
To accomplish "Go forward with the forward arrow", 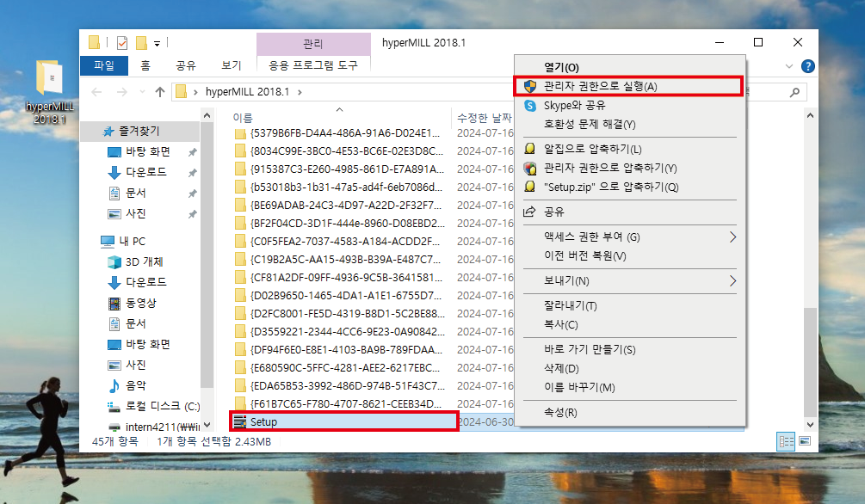I will click(x=121, y=92).
